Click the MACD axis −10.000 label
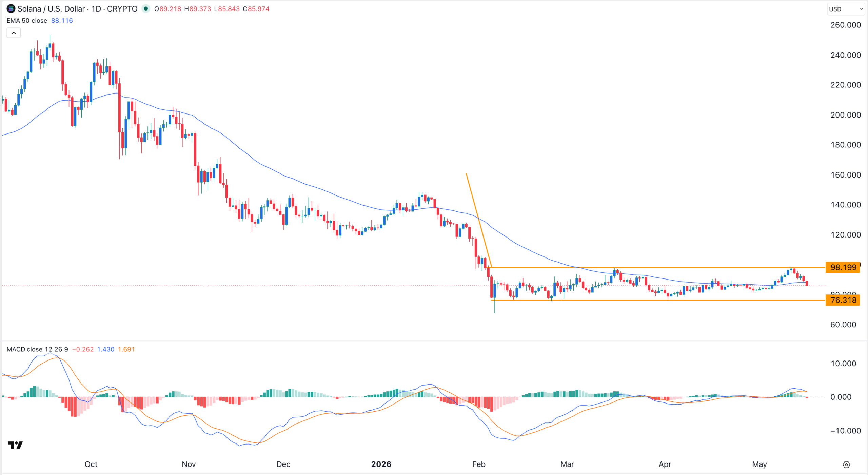This screenshot has width=868, height=475. 846,431
